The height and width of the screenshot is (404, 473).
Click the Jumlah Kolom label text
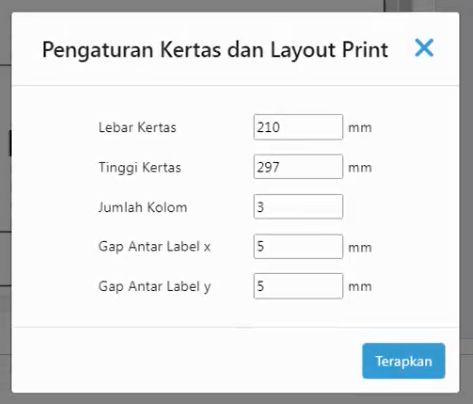pos(143,207)
